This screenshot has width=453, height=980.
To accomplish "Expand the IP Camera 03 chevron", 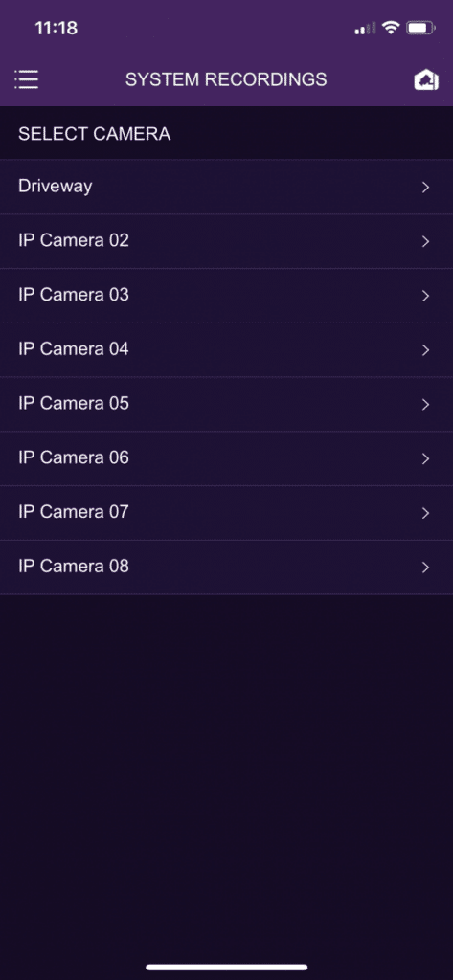I will coord(426,296).
